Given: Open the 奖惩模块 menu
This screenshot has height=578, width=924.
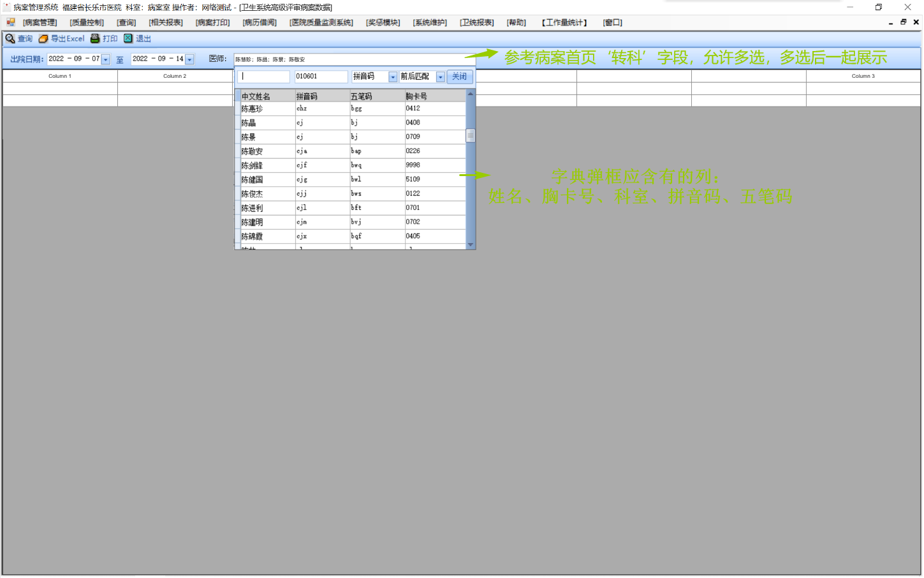Looking at the screenshot, I should point(383,23).
